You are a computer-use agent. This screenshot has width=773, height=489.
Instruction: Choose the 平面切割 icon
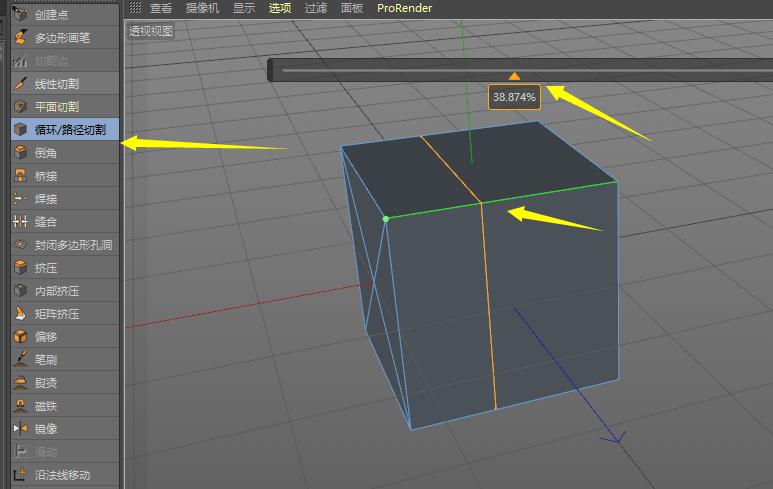point(20,106)
